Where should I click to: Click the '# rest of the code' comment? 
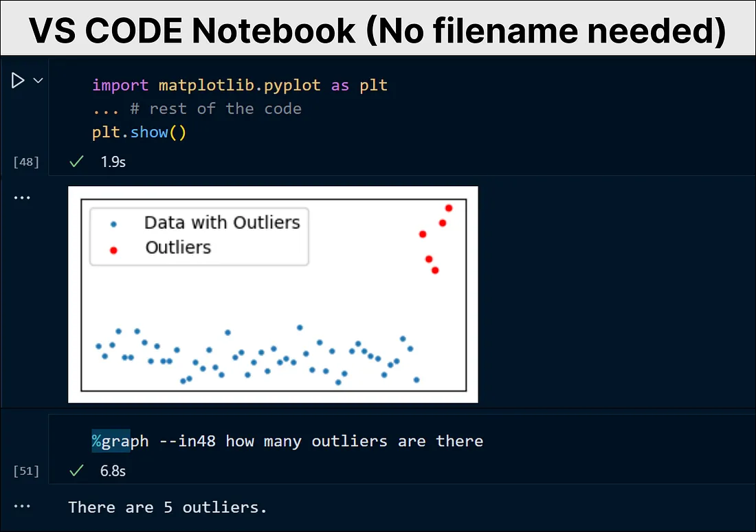click(216, 109)
